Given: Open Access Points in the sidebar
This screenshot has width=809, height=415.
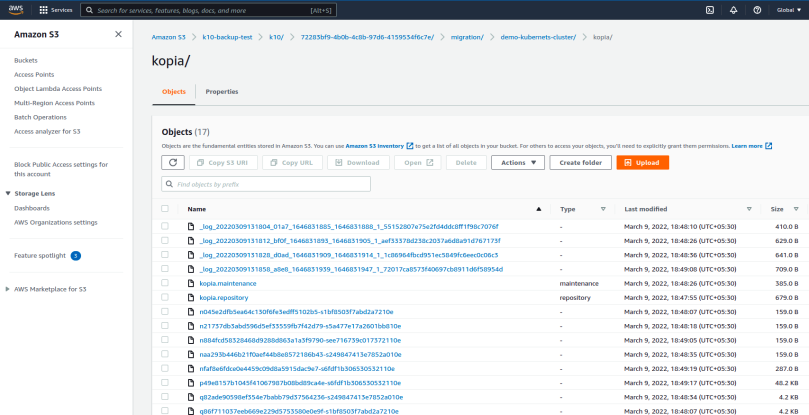Looking at the screenshot, I should pos(34,74).
